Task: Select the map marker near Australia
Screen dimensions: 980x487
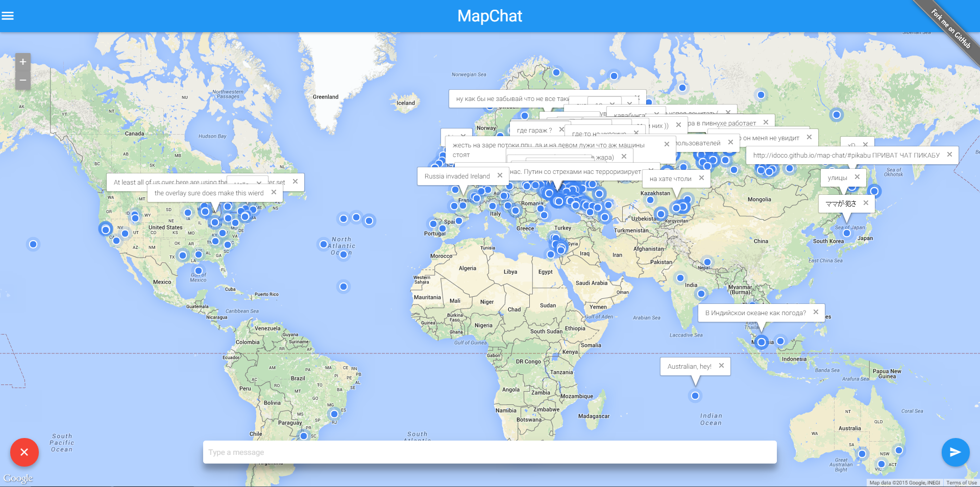Action: 695,395
